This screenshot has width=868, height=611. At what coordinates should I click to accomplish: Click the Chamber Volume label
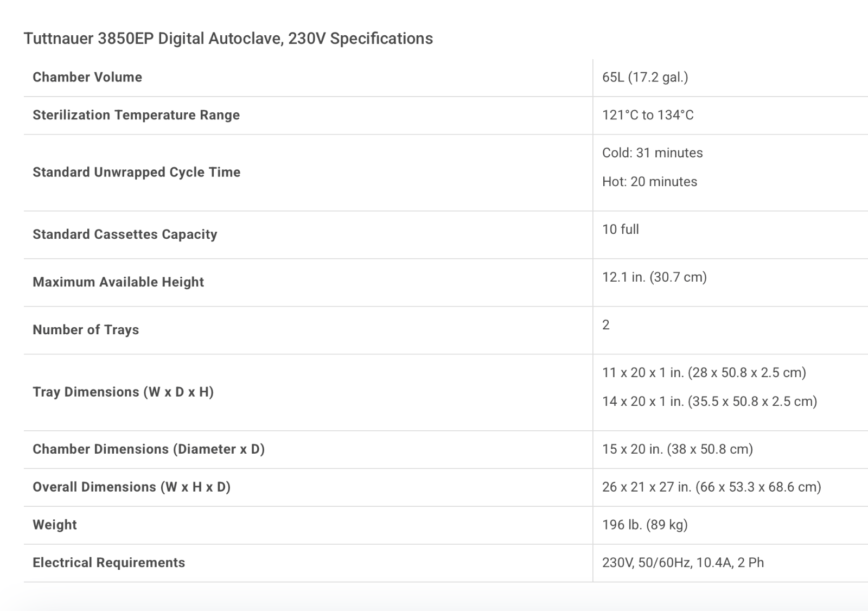[87, 77]
